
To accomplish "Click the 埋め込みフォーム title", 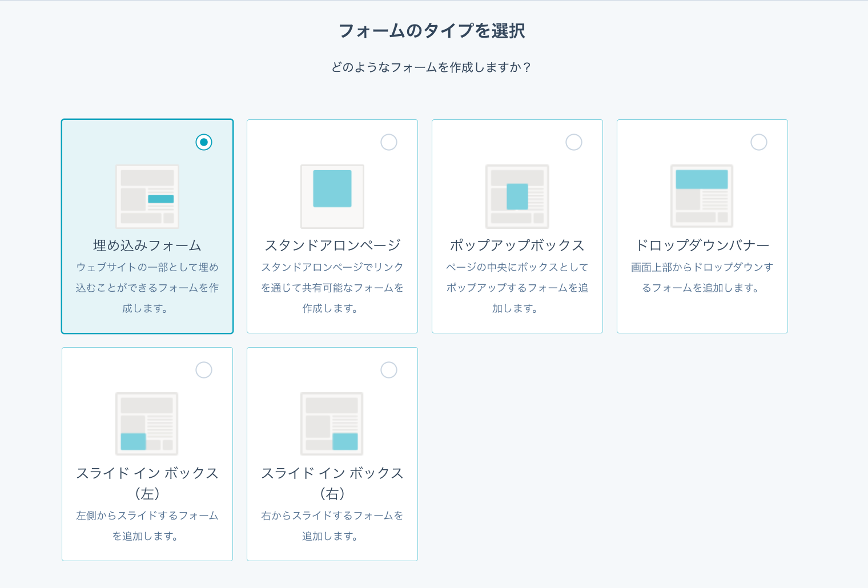I will [x=147, y=245].
